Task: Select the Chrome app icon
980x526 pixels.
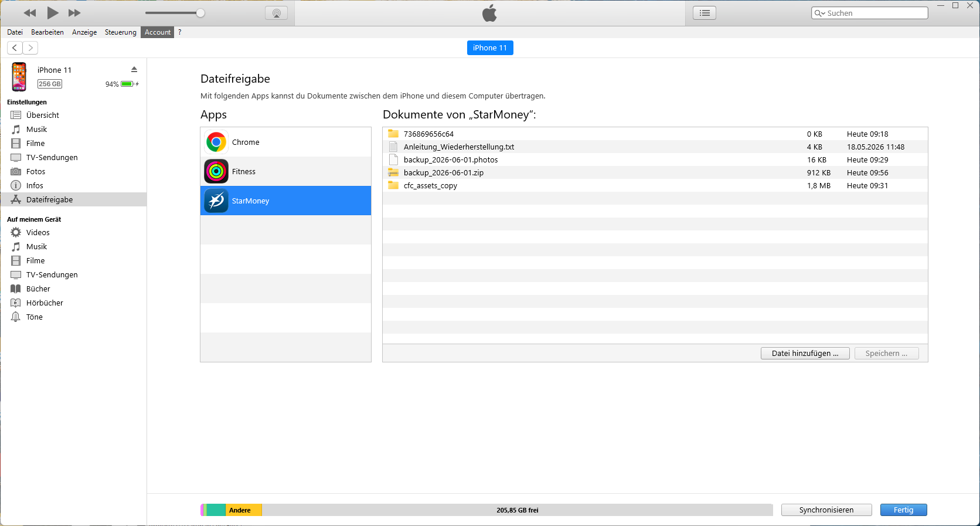Action: 216,142
